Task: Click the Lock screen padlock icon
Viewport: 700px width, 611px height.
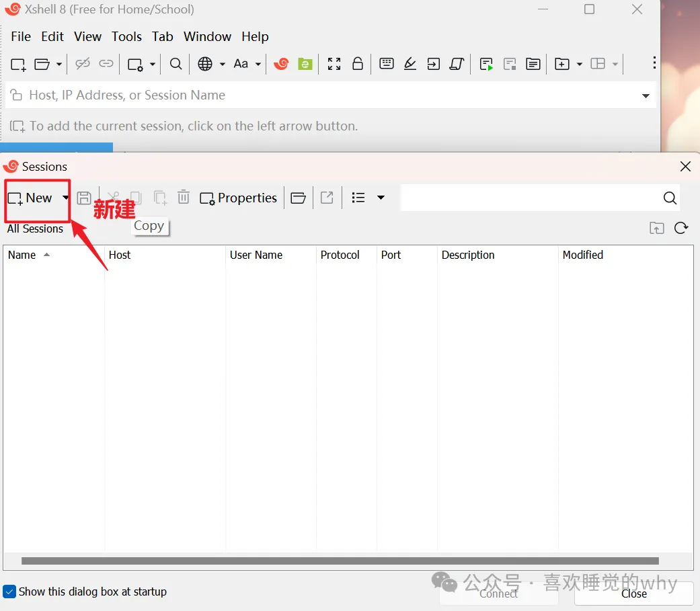Action: (x=358, y=63)
